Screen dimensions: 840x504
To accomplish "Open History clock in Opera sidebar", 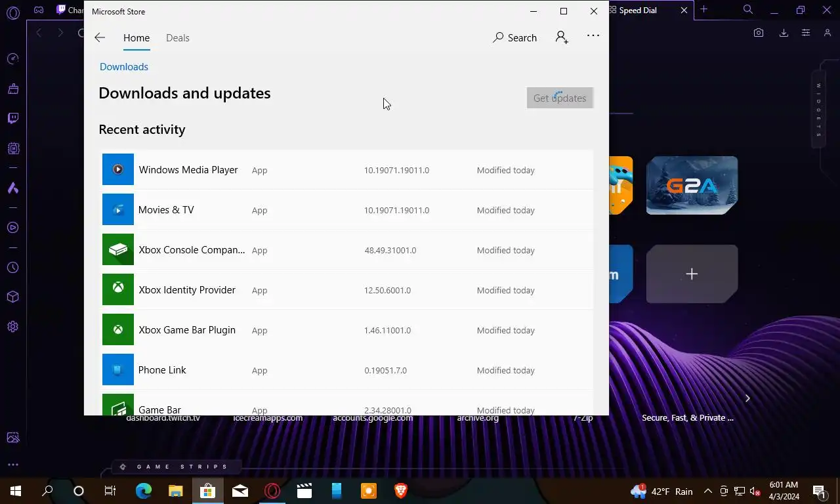I will [12, 268].
